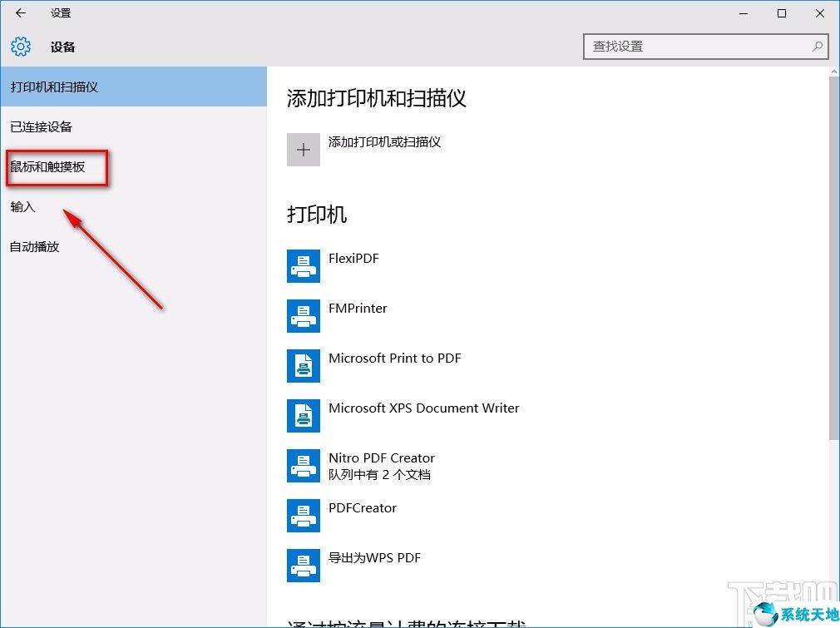Click Nitro PDF Creator name
This screenshot has width=840, height=628.
click(382, 457)
